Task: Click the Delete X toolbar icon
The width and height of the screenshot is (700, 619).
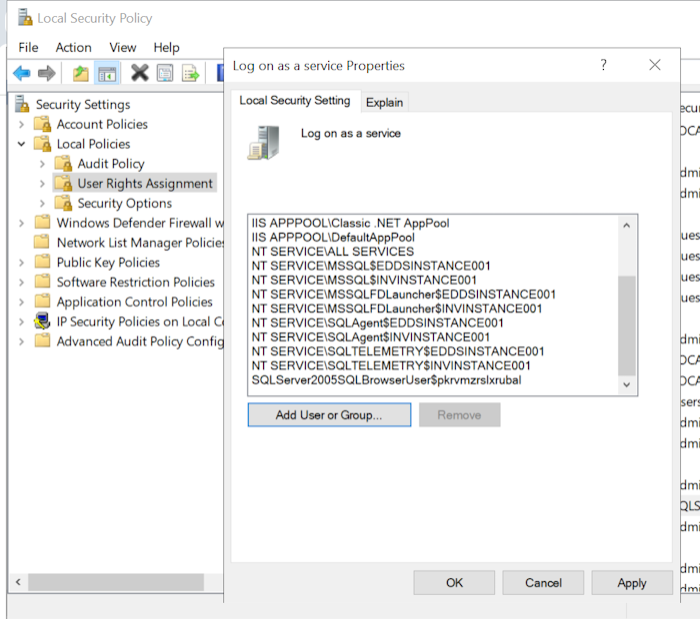Action: (x=139, y=73)
